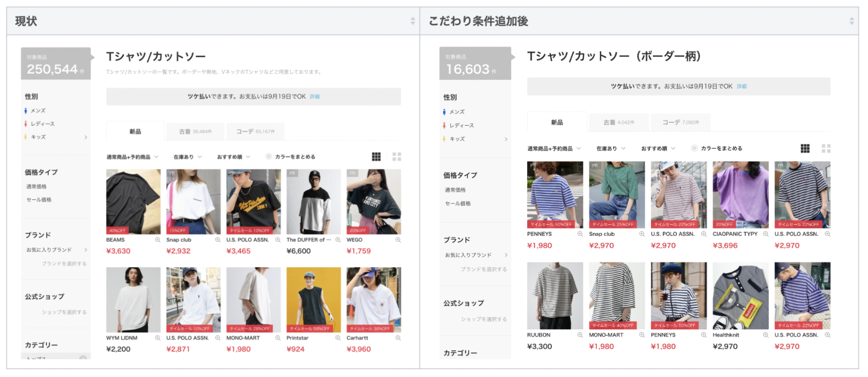
Task: Expand キッズ in 現状 sidebar
Action: click(86, 137)
